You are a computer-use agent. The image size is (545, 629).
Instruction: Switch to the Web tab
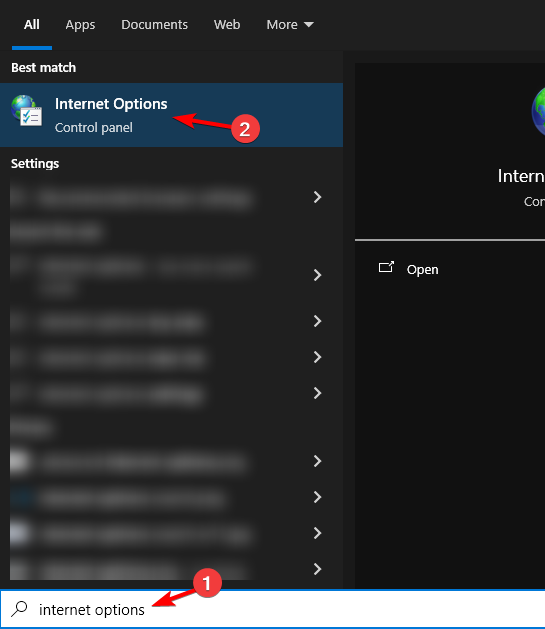tap(227, 25)
